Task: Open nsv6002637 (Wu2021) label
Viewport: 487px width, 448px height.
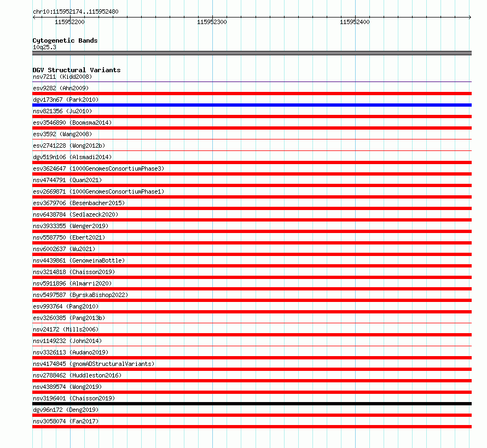Action: [x=64, y=249]
